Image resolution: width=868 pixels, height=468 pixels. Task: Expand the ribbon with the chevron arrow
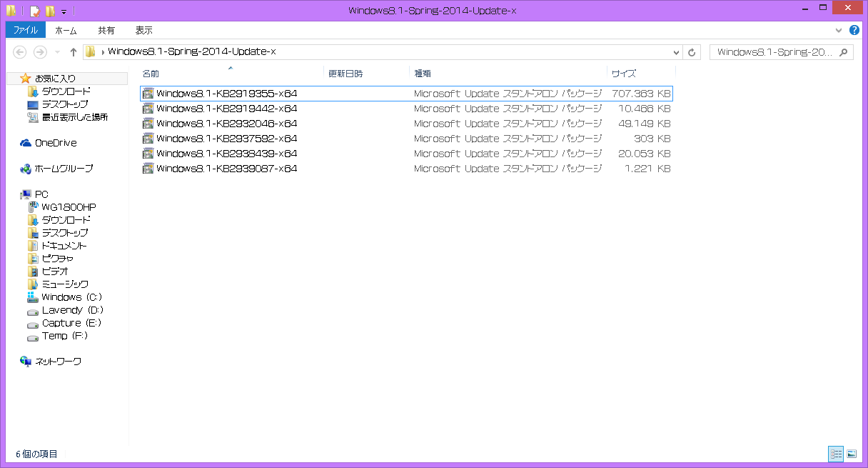(839, 31)
